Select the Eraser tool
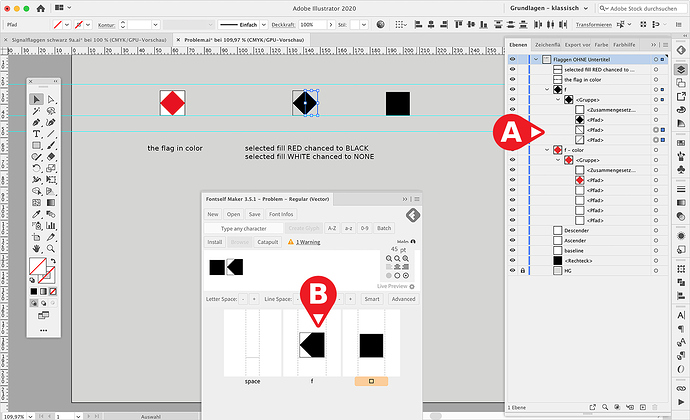This screenshot has height=420, width=690. click(51, 157)
